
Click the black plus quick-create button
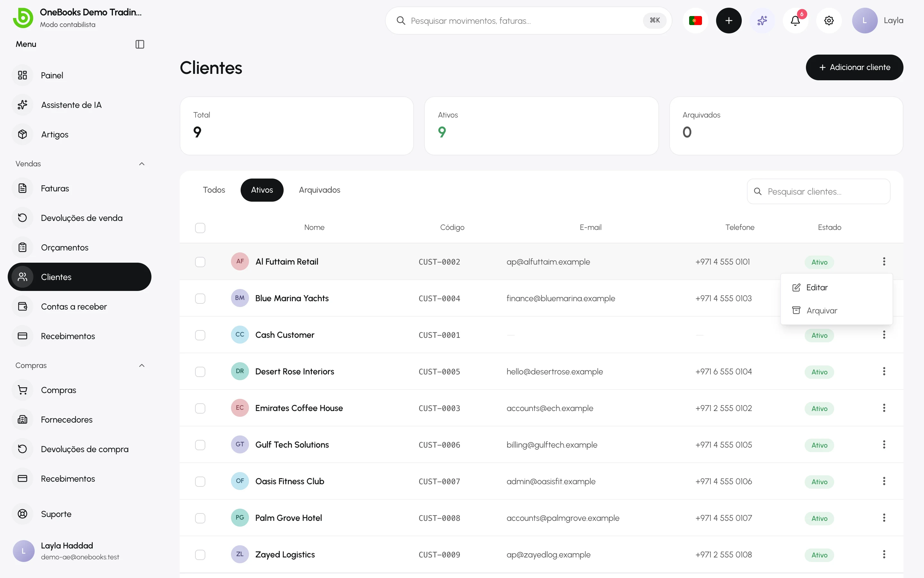pos(729,21)
